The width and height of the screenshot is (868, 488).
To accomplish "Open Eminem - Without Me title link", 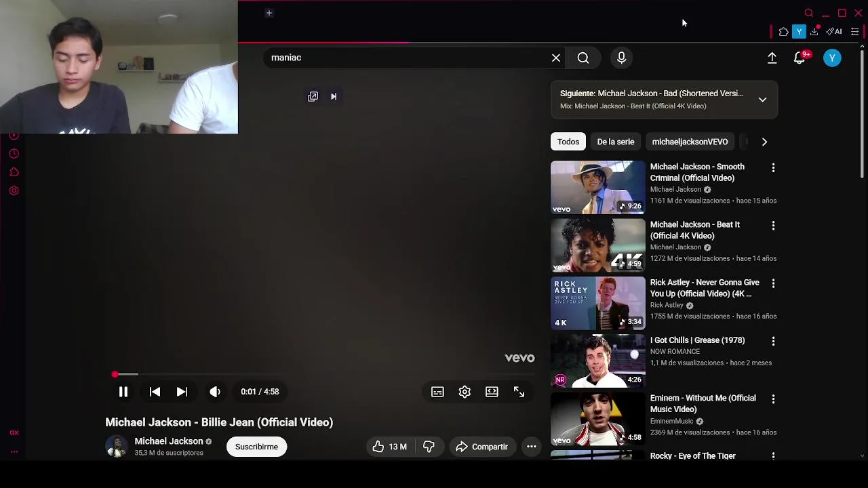I will [703, 403].
